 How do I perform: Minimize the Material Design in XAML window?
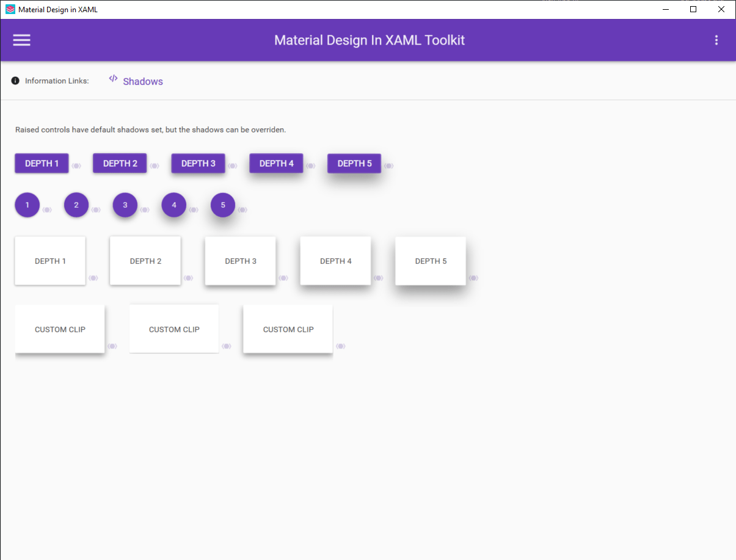coord(665,9)
